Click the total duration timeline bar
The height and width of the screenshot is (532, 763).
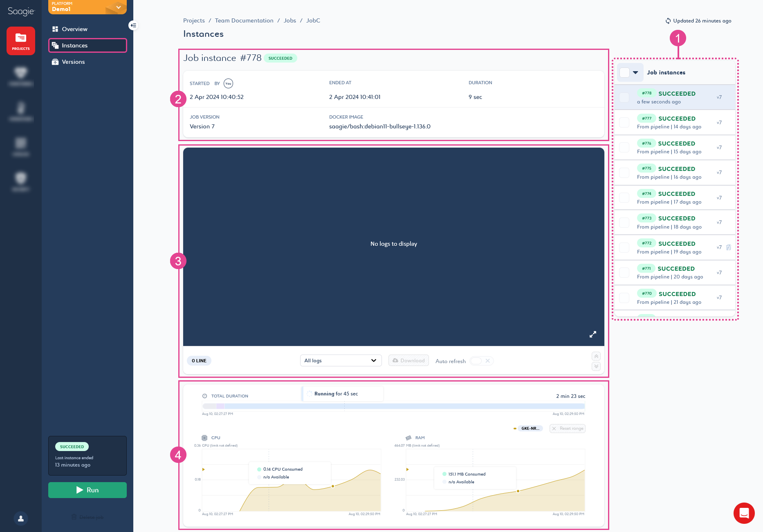tap(393, 406)
